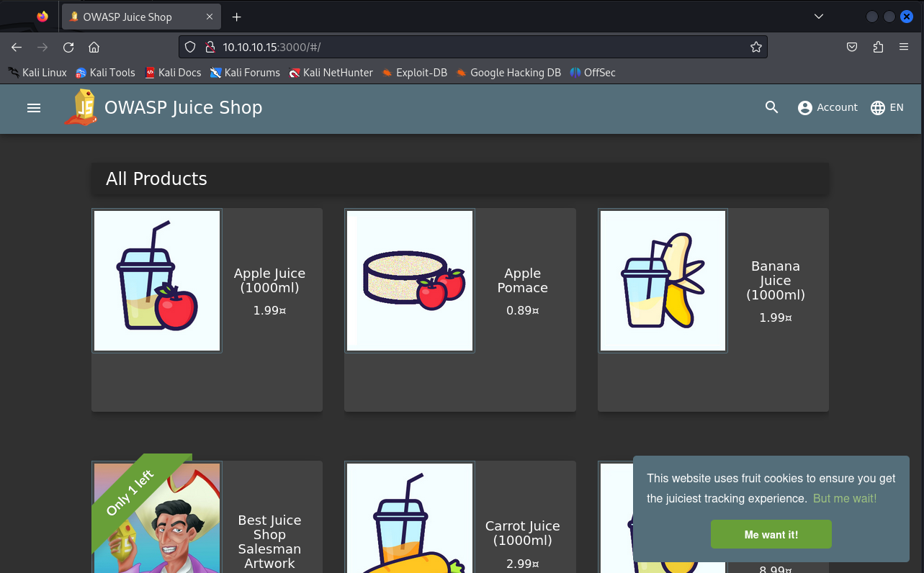The height and width of the screenshot is (573, 924).
Task: Click Apple Pomace product name
Action: (x=522, y=281)
